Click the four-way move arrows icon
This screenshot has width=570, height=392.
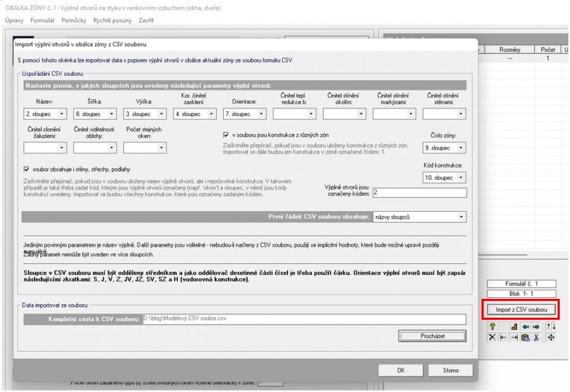(x=551, y=337)
